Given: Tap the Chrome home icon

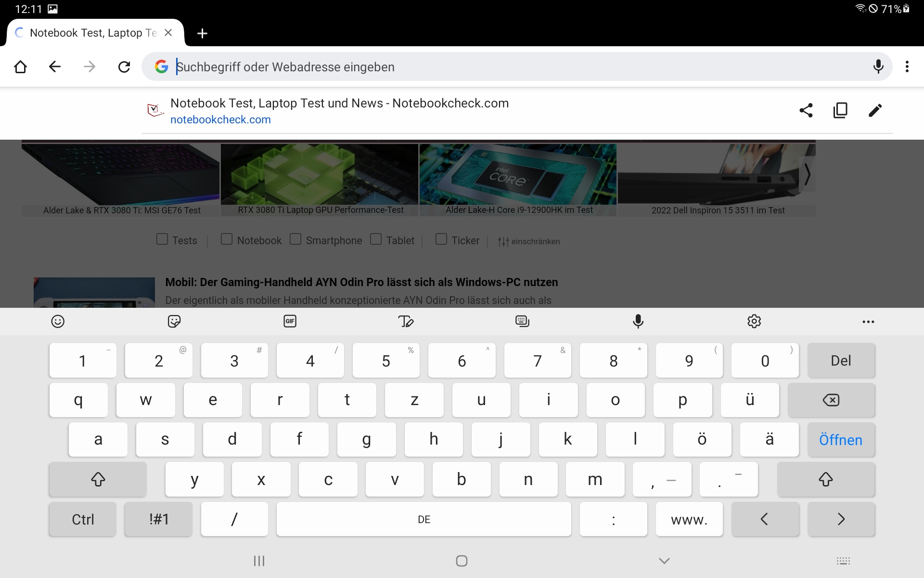Looking at the screenshot, I should [20, 66].
